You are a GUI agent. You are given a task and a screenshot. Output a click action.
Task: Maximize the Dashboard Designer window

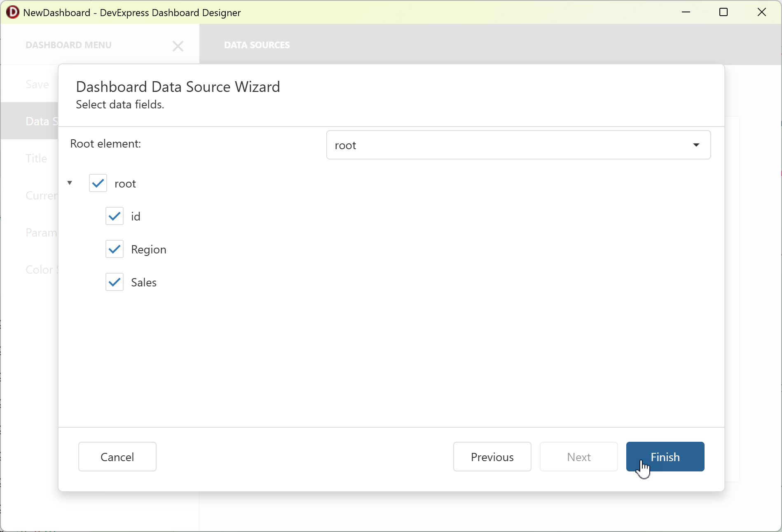click(723, 12)
